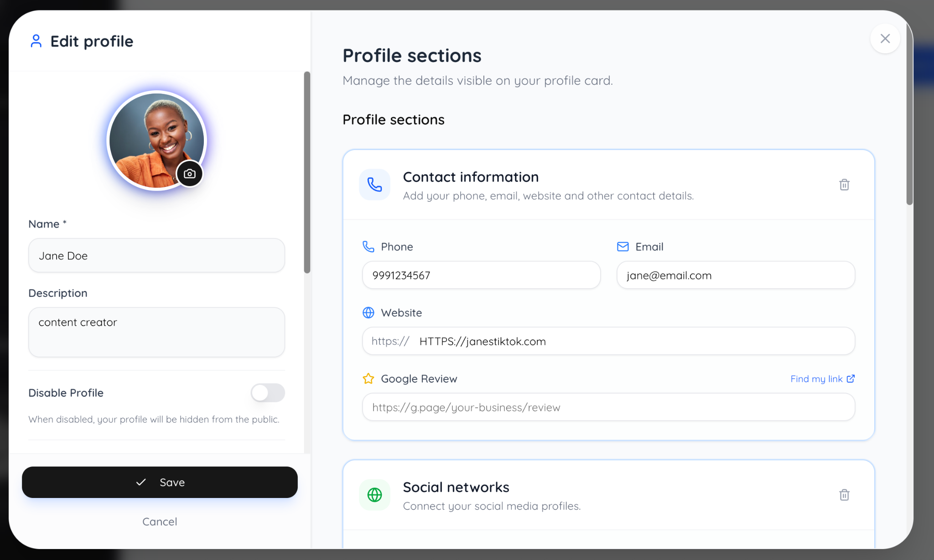This screenshot has width=934, height=560.
Task: Click the Google Review URL input field
Action: [608, 407]
